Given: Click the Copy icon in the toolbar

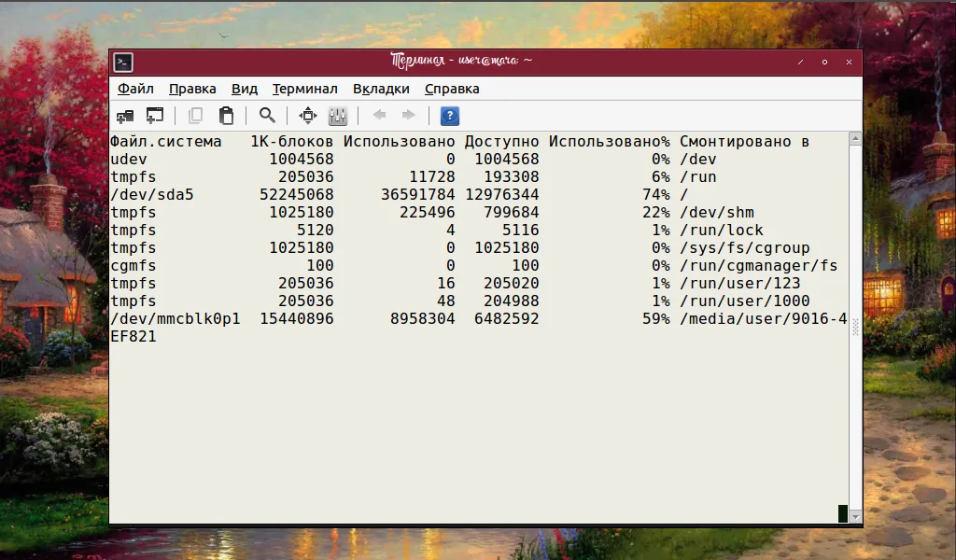Looking at the screenshot, I should pos(195,116).
